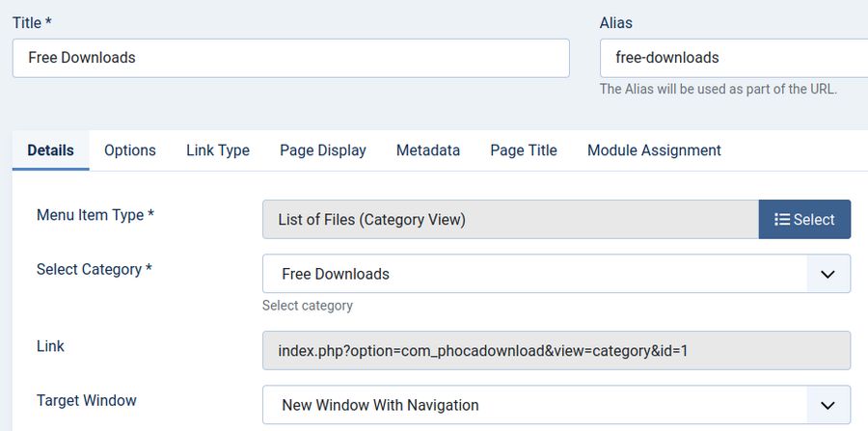
Task: Open the Link Type tab
Action: coord(217,150)
